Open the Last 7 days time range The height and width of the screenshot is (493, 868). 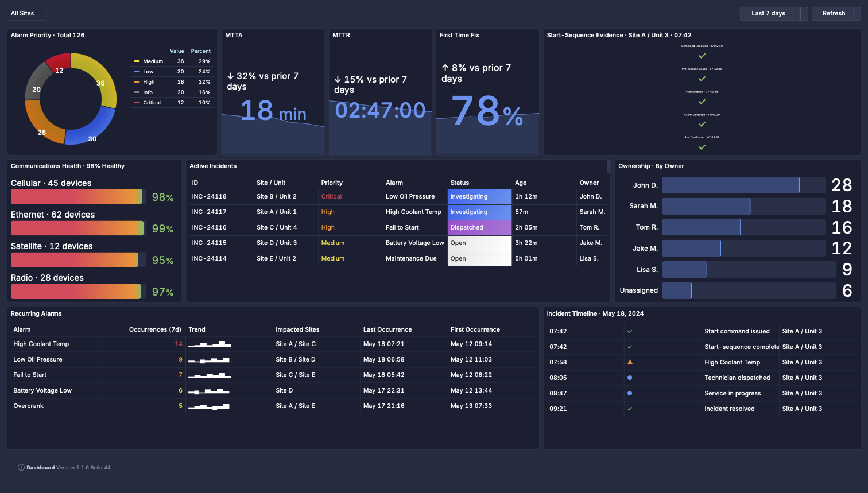[x=768, y=14]
